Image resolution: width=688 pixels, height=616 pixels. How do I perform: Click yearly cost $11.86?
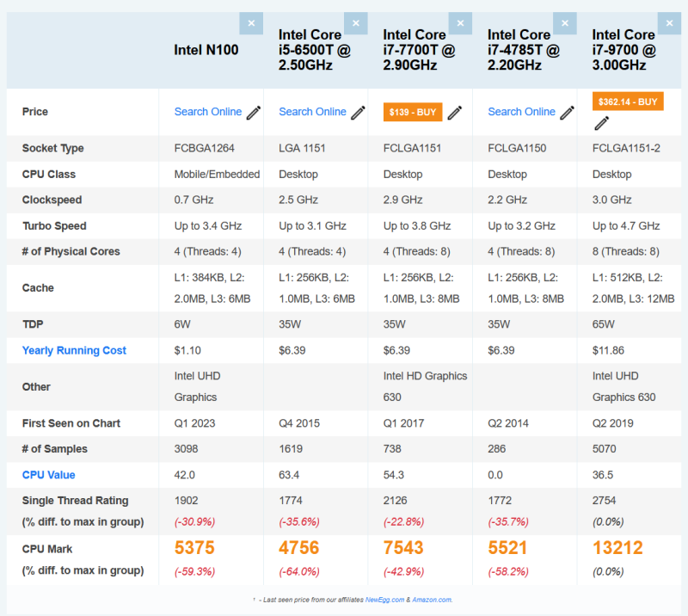point(608,350)
